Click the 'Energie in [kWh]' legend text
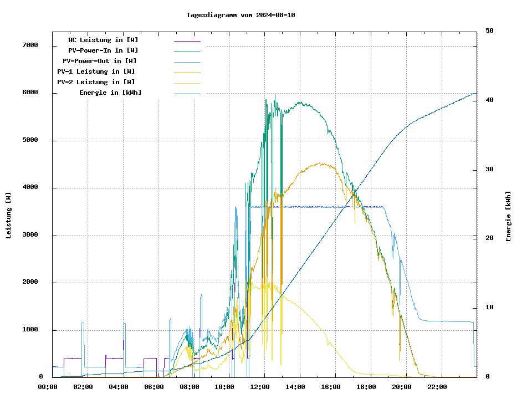 click(x=110, y=93)
